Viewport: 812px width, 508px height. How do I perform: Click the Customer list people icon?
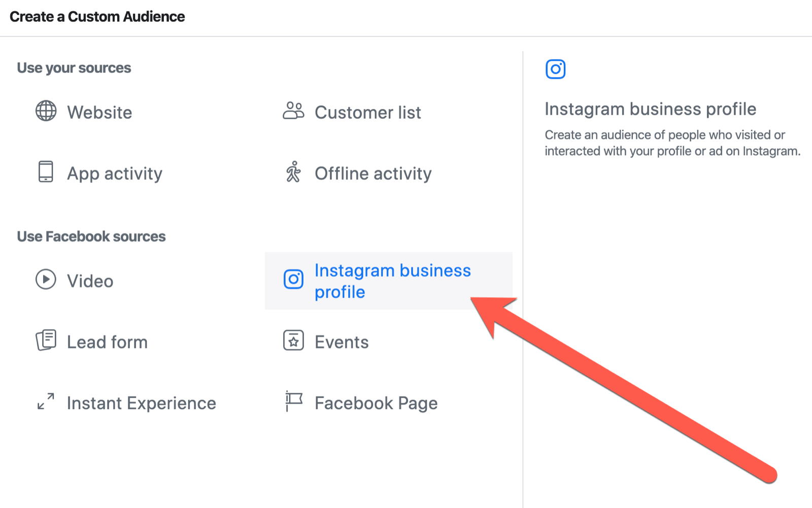293,111
